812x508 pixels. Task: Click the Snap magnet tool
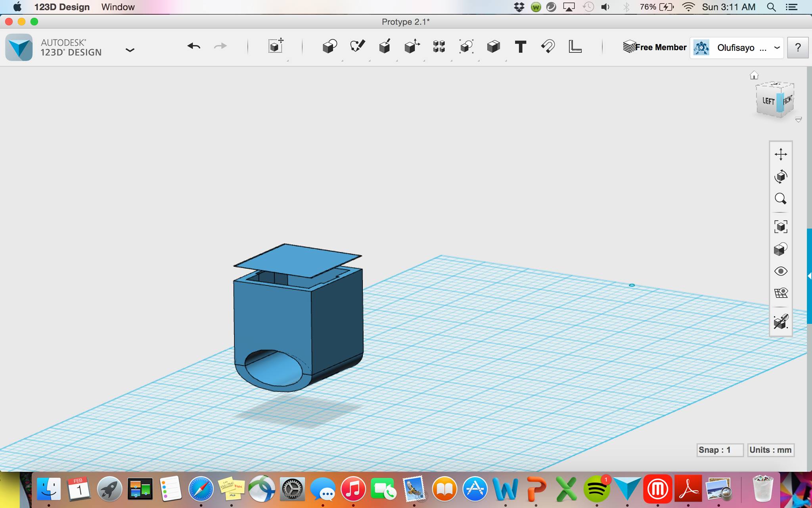tap(548, 47)
